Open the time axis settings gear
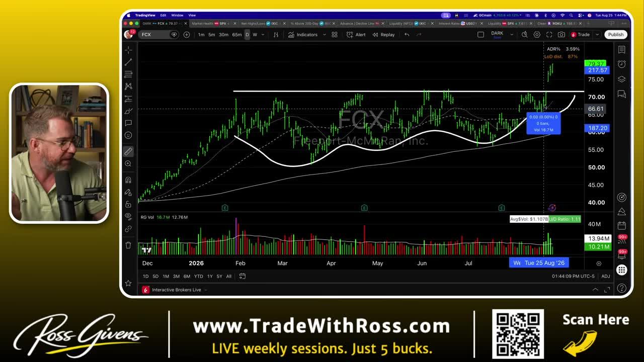This screenshot has height=362, width=644. pyautogui.click(x=599, y=263)
